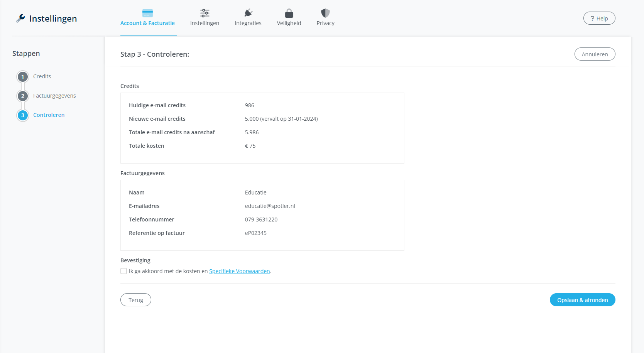This screenshot has height=353, width=644.
Task: Check the agree with costs checkbox
Action: [124, 271]
